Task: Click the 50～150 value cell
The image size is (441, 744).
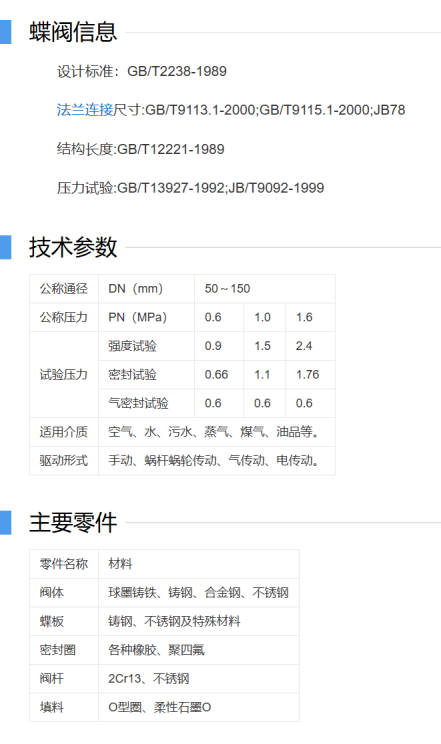Action: (x=265, y=288)
